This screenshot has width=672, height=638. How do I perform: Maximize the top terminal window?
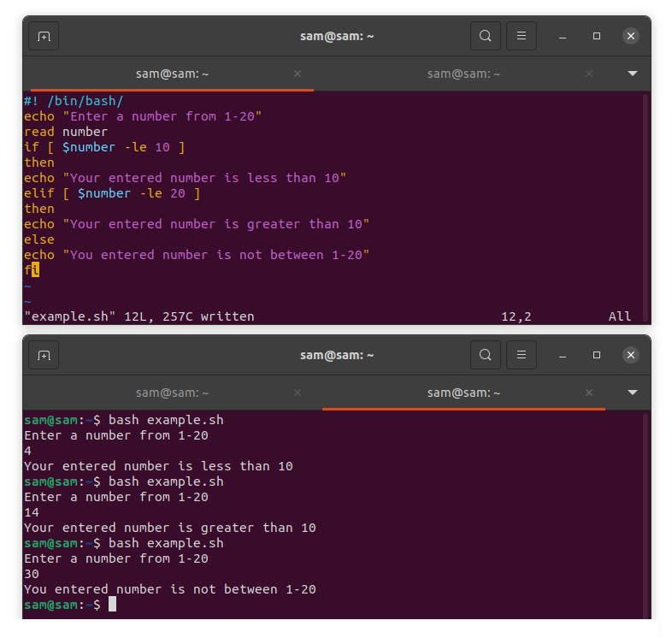click(597, 36)
